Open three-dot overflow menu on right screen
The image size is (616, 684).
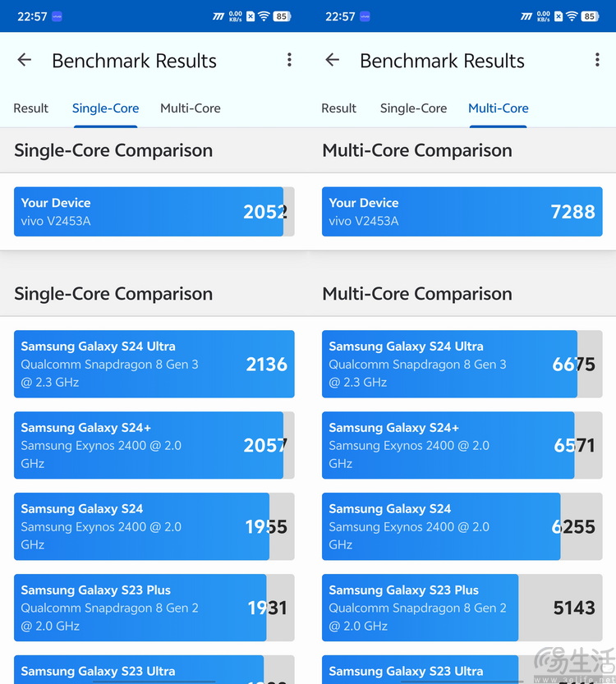[597, 60]
